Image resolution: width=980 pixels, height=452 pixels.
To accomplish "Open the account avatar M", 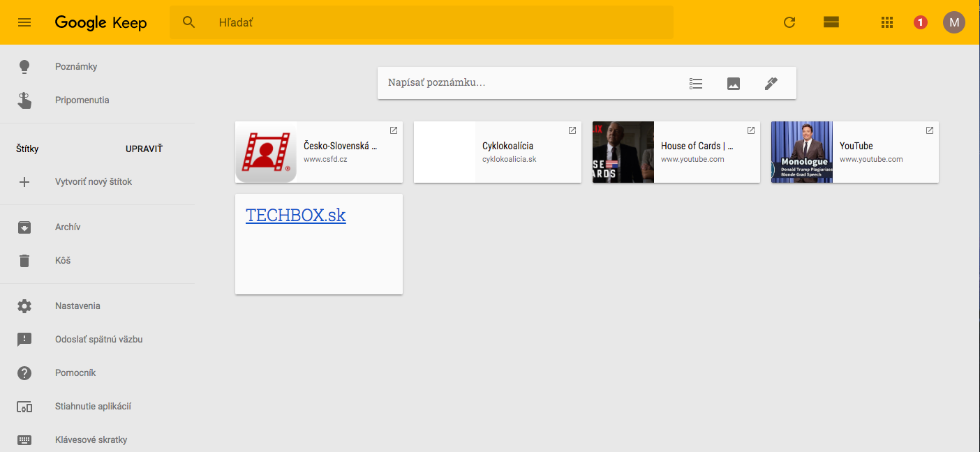I will [954, 22].
